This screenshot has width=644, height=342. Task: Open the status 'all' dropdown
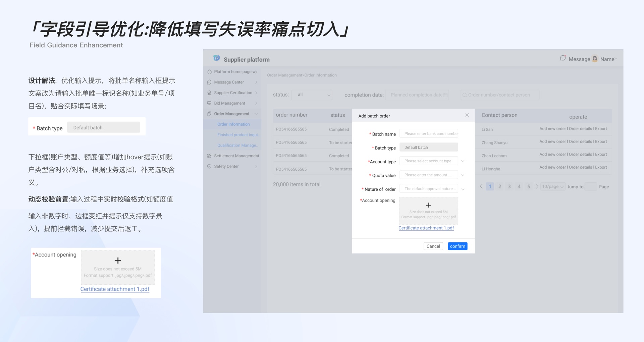coord(312,95)
